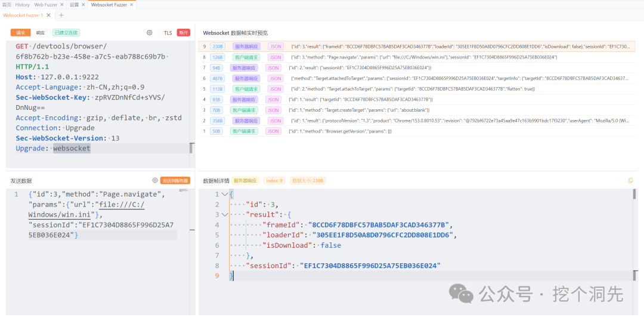
Task: Close the Websocket Fuzzer main tab
Action: click(131, 5)
